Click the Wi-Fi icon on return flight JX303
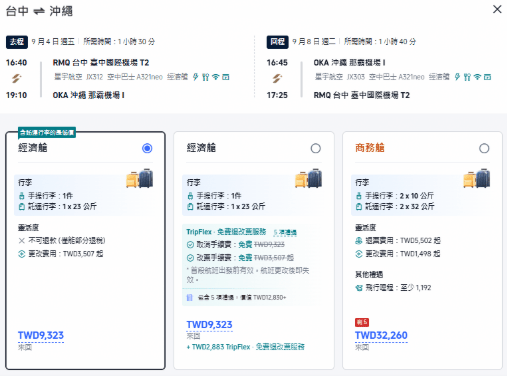 tap(477, 77)
